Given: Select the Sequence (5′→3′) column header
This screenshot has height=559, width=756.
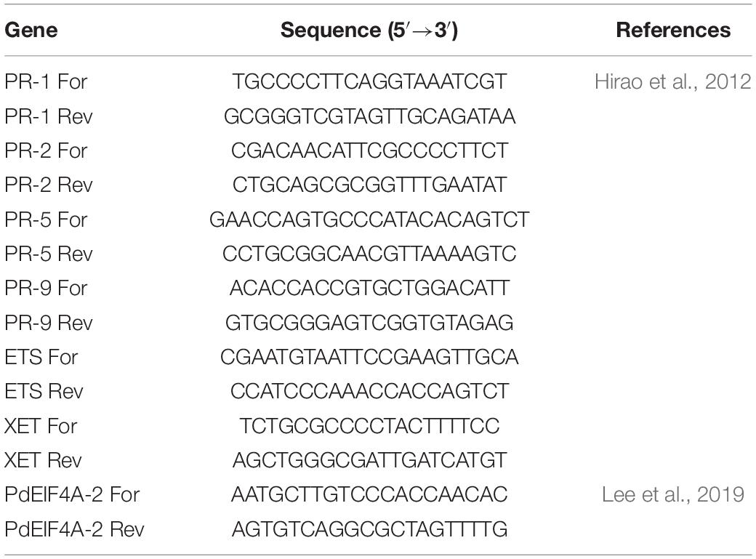Looking at the screenshot, I should pos(369,30).
